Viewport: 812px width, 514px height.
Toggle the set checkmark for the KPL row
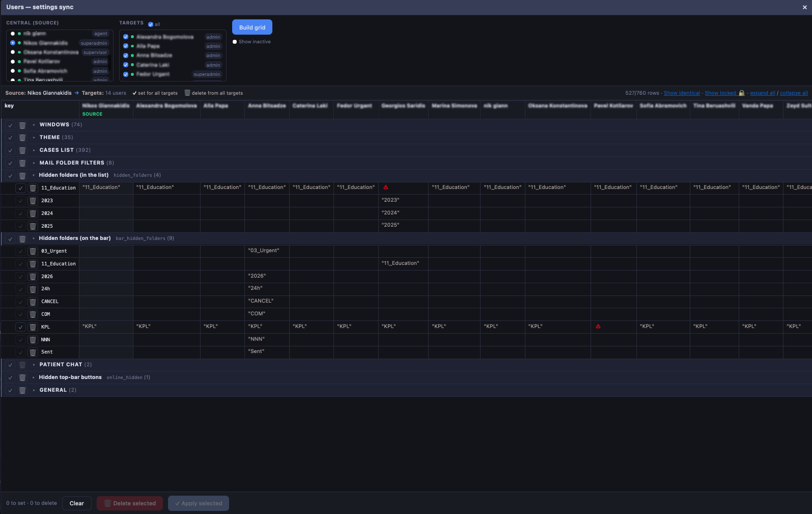[x=20, y=327]
